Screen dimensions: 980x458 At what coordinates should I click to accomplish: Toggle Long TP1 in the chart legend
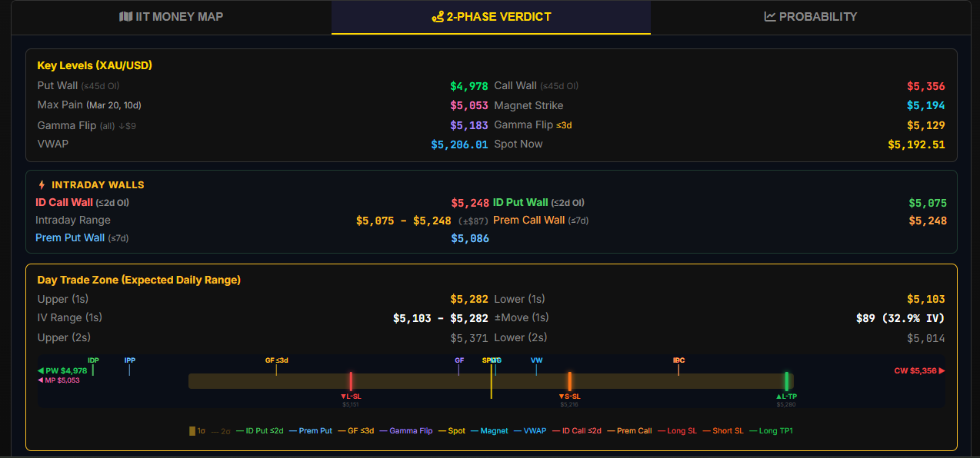(x=771, y=431)
